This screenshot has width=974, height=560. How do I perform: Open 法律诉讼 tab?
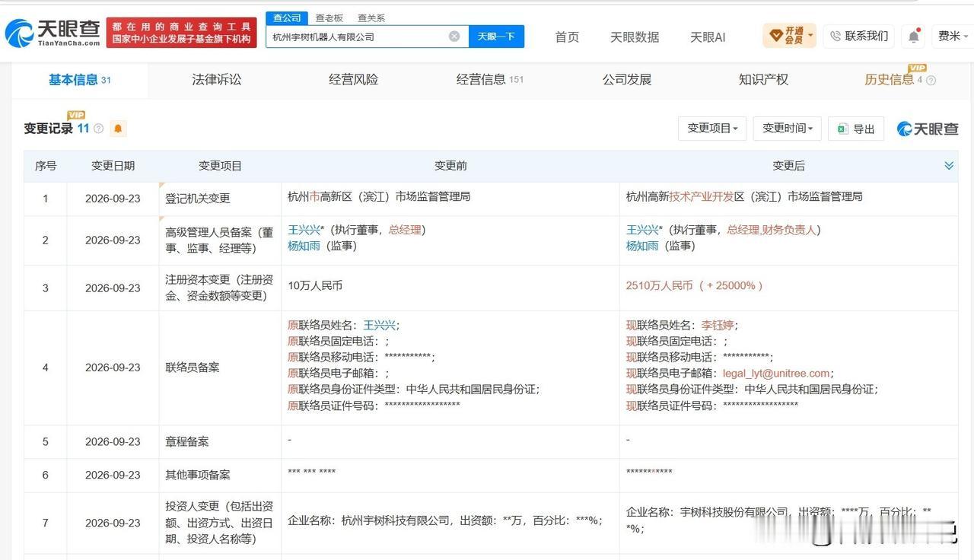(216, 80)
